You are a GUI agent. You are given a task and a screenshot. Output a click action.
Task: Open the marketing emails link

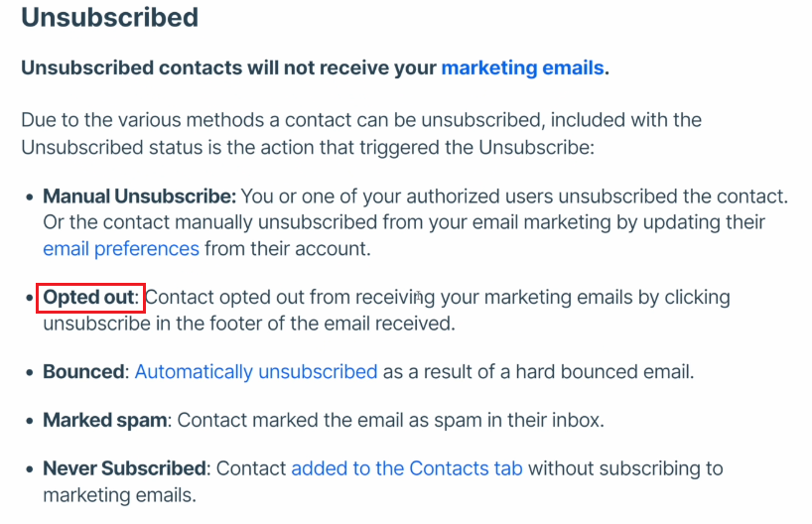click(x=522, y=67)
